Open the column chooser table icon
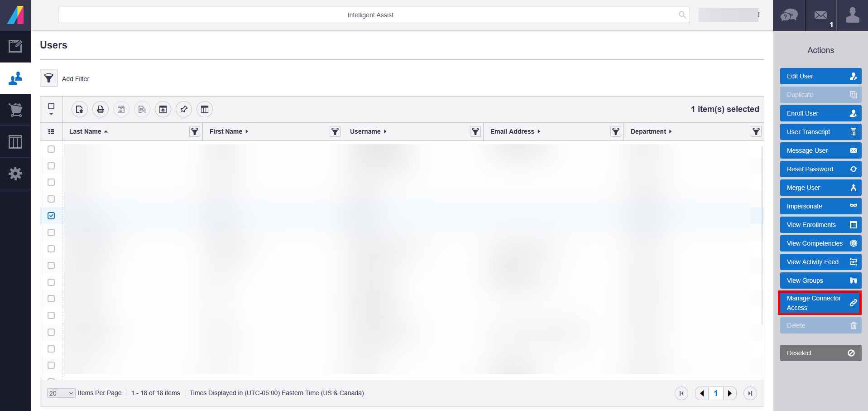Viewport: 868px width, 411px height. coord(205,109)
